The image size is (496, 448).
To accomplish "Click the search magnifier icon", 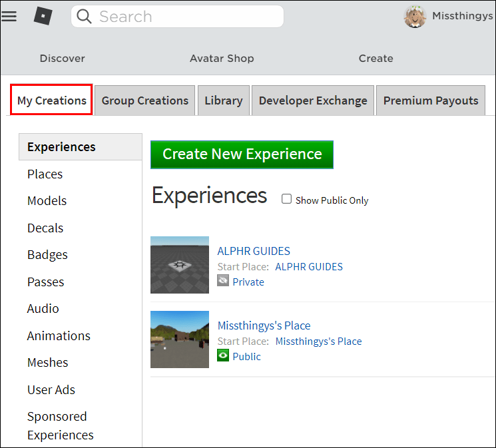I will (84, 16).
